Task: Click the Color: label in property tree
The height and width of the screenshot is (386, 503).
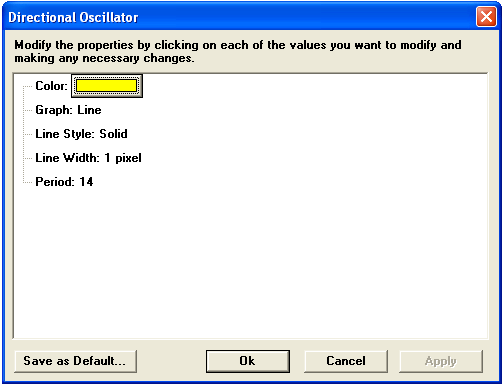Action: [51, 86]
